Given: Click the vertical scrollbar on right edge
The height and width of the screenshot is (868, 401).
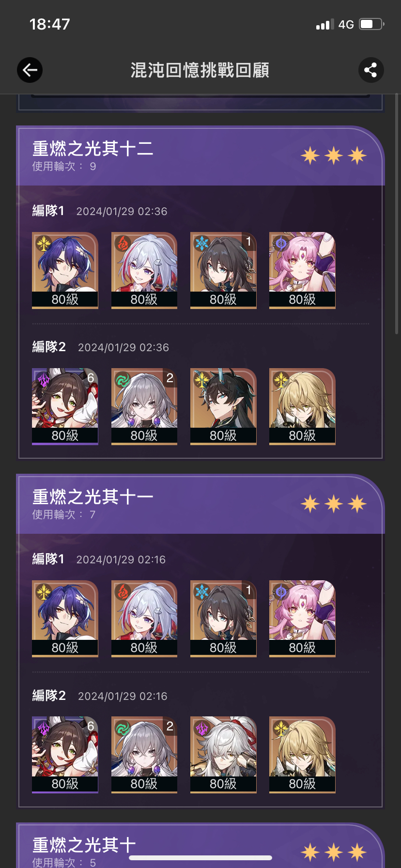Looking at the screenshot, I should tap(397, 213).
